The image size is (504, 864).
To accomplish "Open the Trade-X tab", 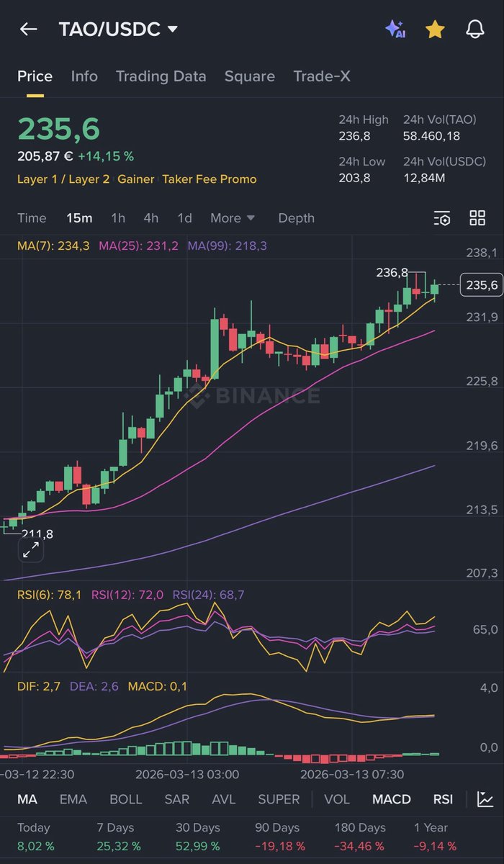I will [x=322, y=76].
